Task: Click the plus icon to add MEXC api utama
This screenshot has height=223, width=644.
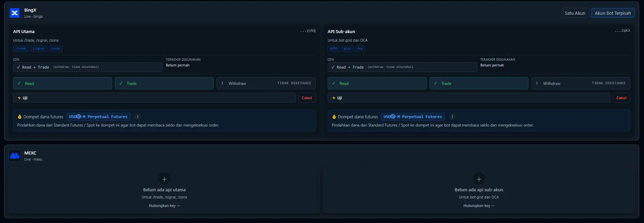Action: coord(164,179)
